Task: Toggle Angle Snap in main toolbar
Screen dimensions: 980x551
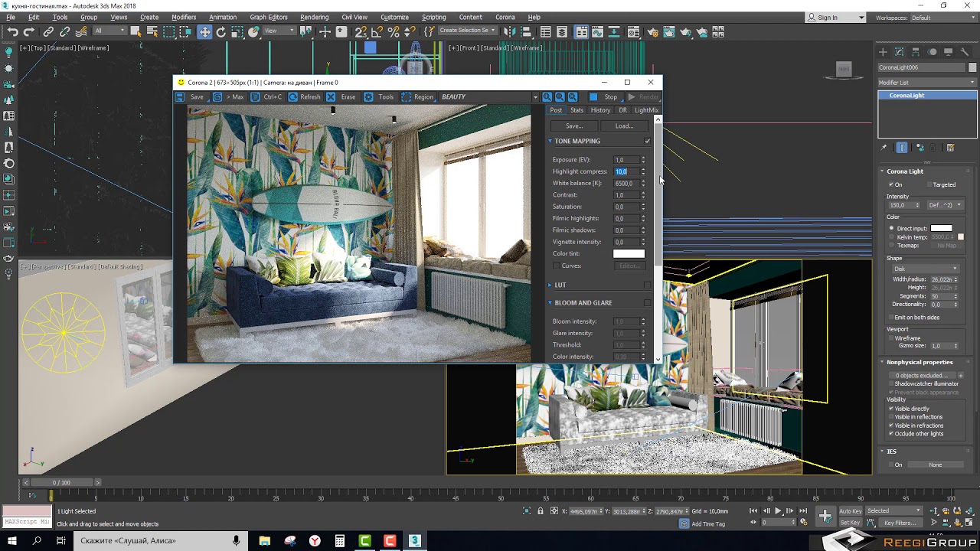Action: [x=377, y=31]
